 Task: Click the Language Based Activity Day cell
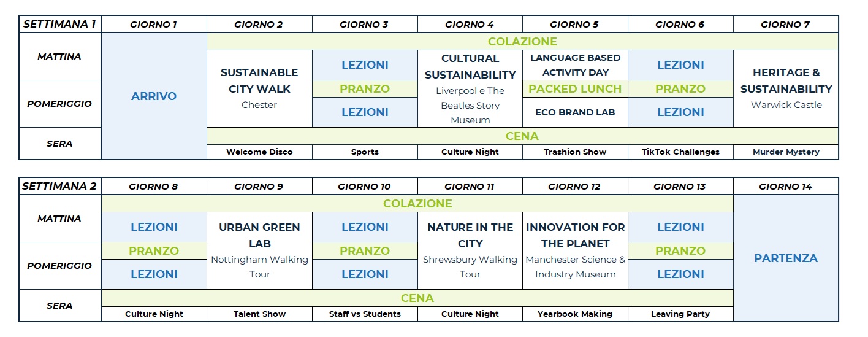(575, 64)
